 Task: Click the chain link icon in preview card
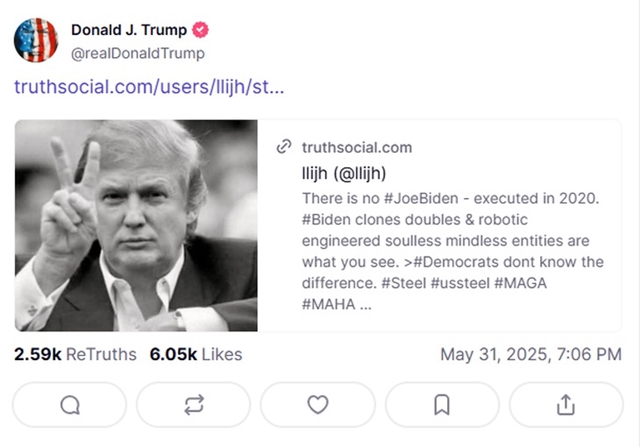(283, 147)
